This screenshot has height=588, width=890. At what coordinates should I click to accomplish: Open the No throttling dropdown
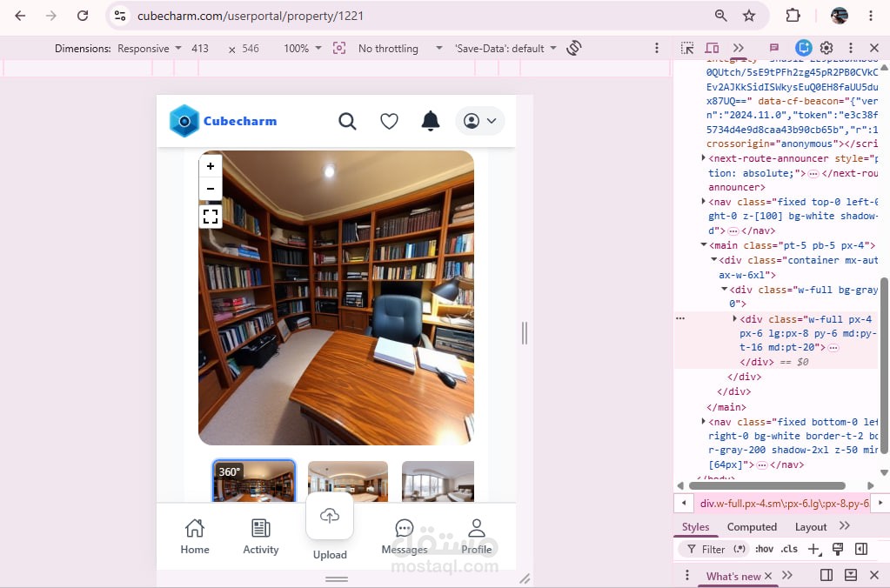tap(400, 48)
